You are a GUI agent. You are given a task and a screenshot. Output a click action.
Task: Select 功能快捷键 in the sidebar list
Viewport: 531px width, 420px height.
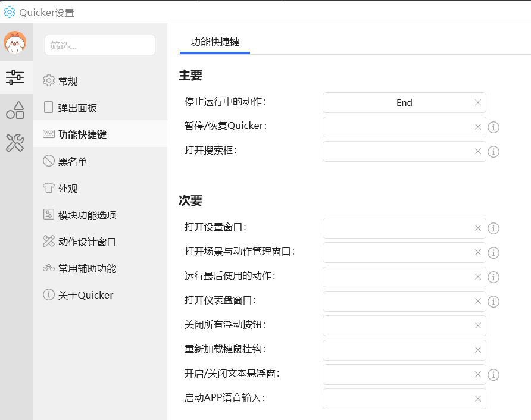[x=100, y=134]
